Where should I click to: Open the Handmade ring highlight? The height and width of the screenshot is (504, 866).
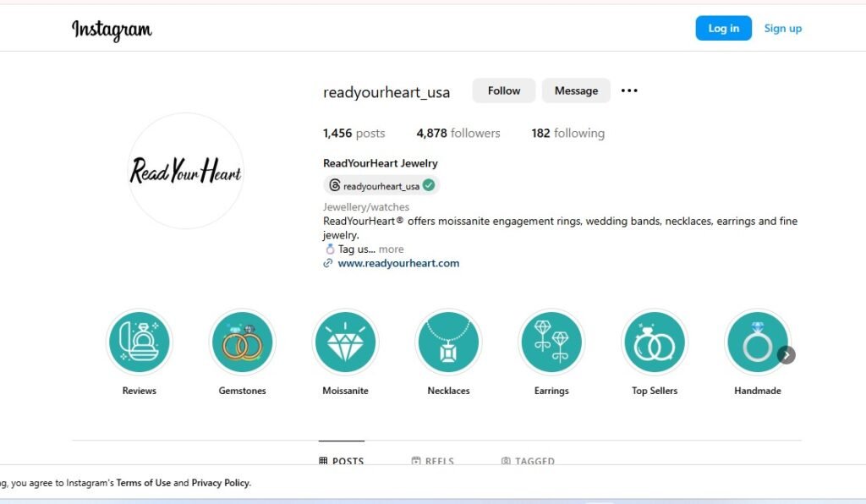coord(757,342)
